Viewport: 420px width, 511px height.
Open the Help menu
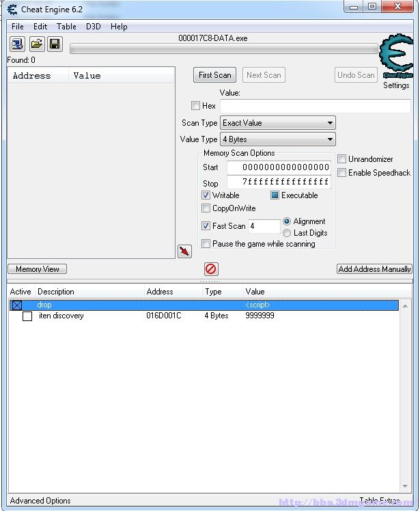(119, 27)
